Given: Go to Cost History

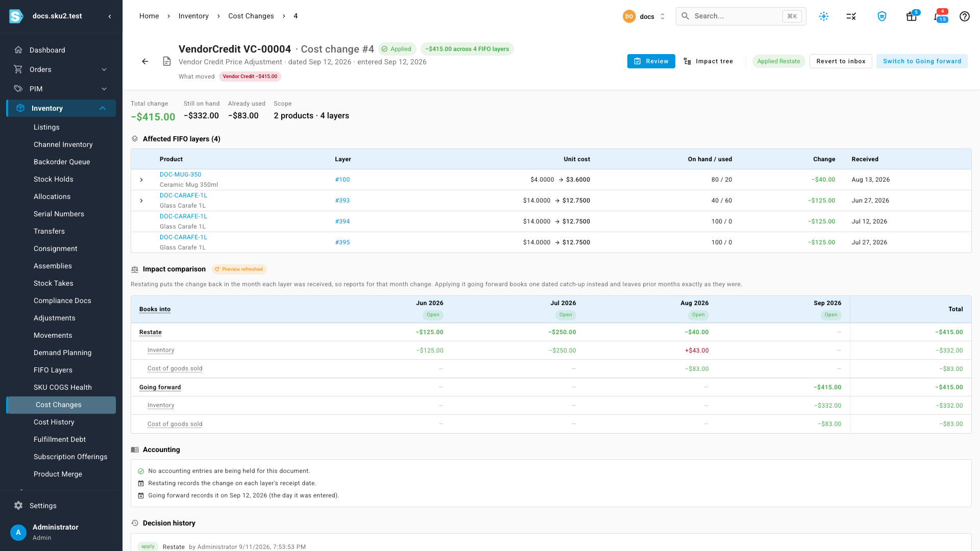Looking at the screenshot, I should coord(54,422).
